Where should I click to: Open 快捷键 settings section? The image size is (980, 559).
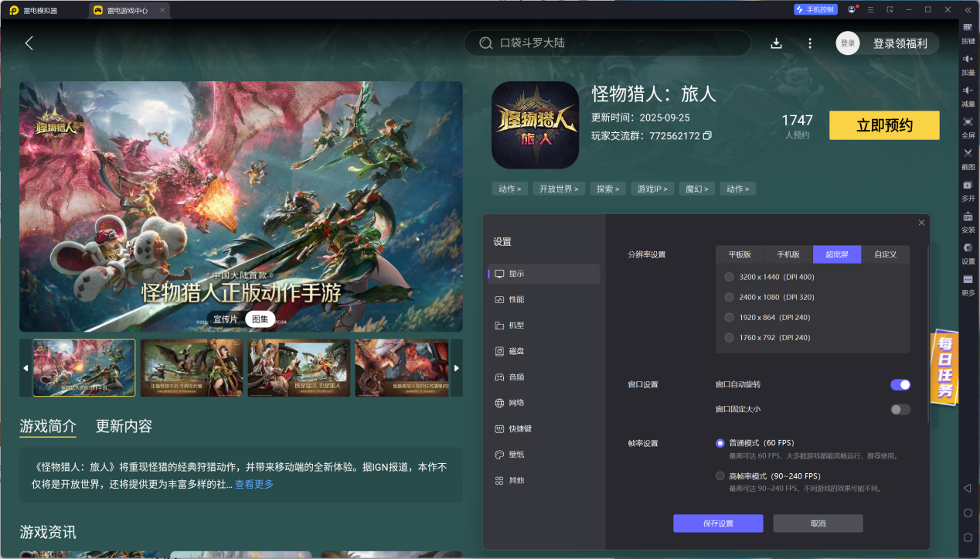[x=543, y=428]
